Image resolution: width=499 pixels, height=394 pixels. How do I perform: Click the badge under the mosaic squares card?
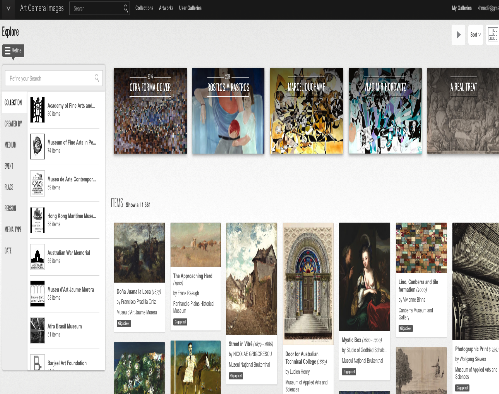pos(406,328)
